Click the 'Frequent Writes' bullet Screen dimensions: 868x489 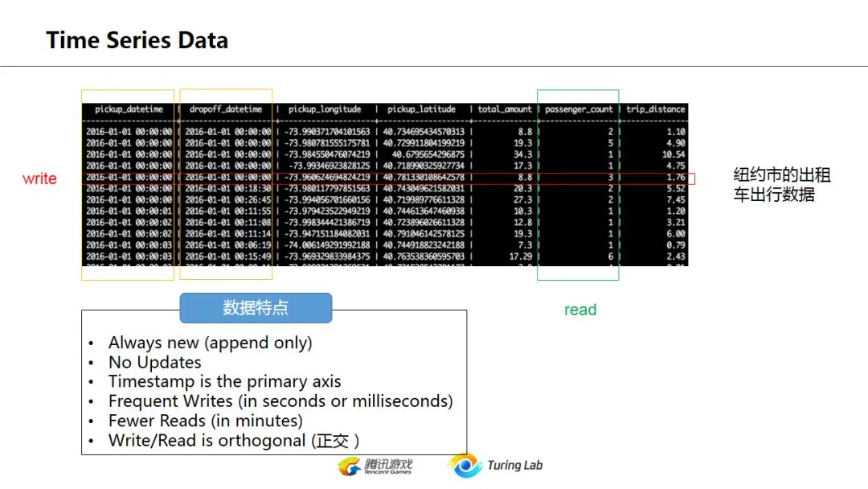tap(280, 401)
